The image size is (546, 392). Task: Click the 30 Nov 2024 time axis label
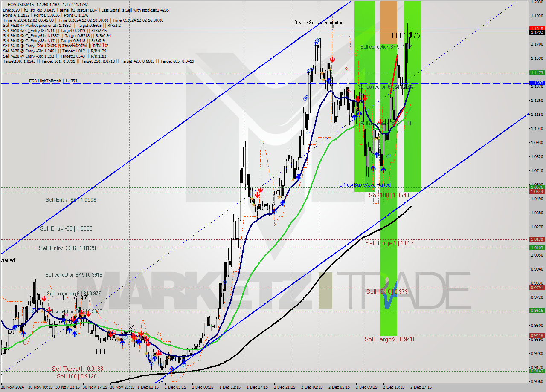(x=12, y=387)
